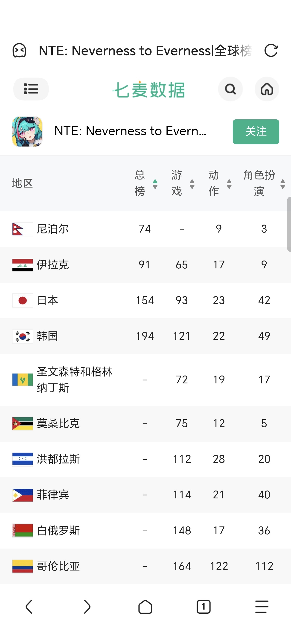
Task: Sort by 角色扮演 column arrows
Action: [x=283, y=184]
